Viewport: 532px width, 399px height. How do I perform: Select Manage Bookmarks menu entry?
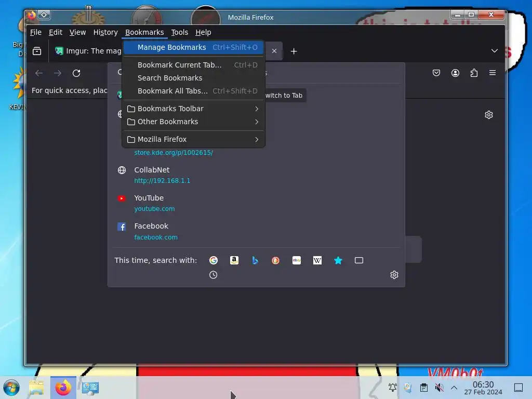pyautogui.click(x=193, y=47)
